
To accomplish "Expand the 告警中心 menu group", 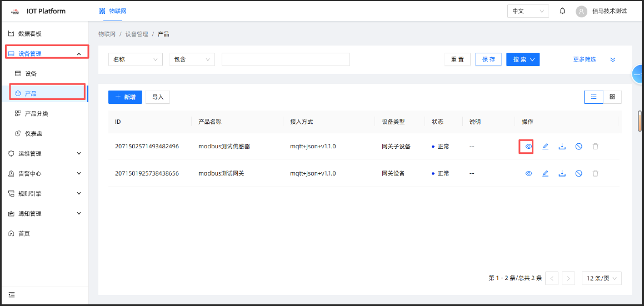I will point(44,173).
